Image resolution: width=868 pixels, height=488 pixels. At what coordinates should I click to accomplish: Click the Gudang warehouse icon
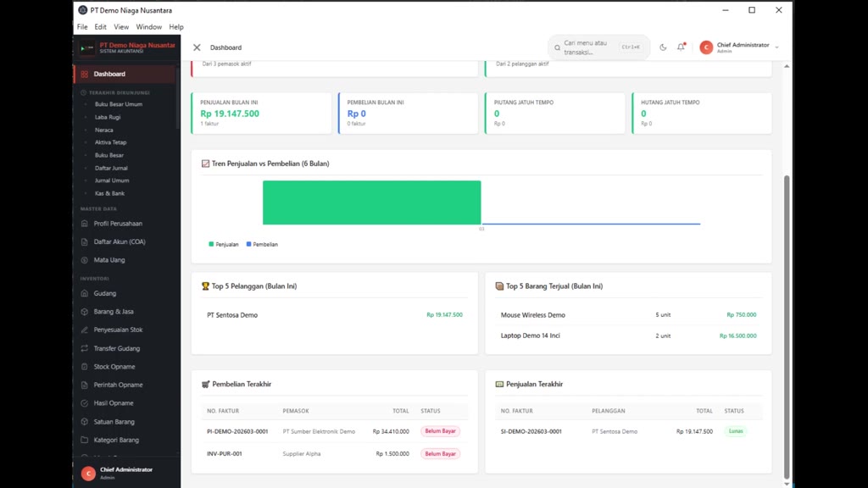(x=84, y=293)
